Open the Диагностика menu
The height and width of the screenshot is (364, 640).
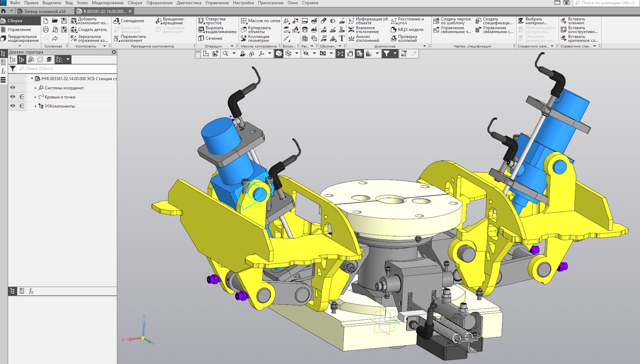[x=189, y=3]
